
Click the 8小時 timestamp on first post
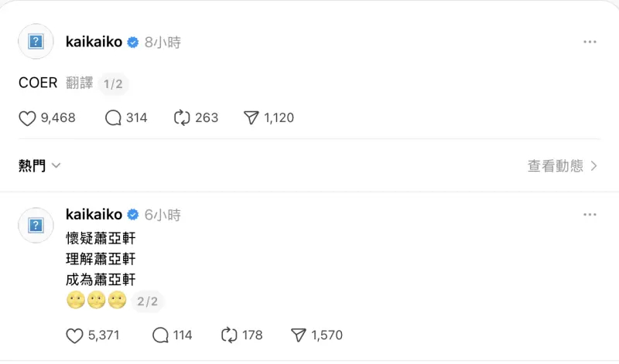[x=162, y=43]
